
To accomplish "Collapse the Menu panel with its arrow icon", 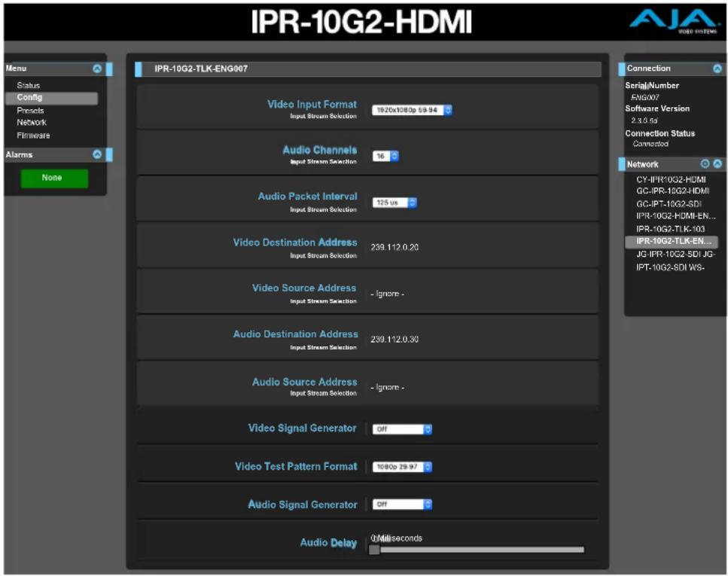I will [x=97, y=69].
